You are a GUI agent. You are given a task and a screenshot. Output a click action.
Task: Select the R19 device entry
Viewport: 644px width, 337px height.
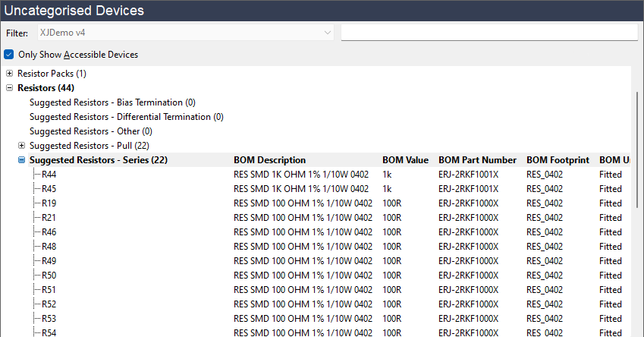(49, 203)
